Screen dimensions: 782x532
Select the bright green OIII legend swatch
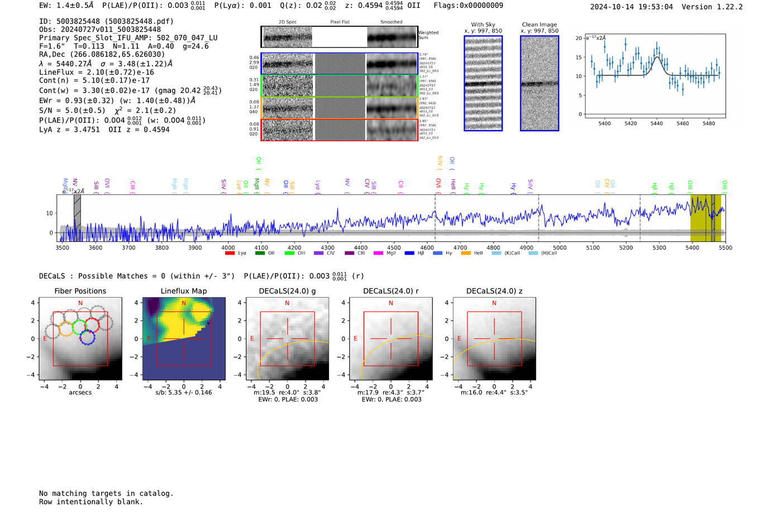pyautogui.click(x=289, y=253)
